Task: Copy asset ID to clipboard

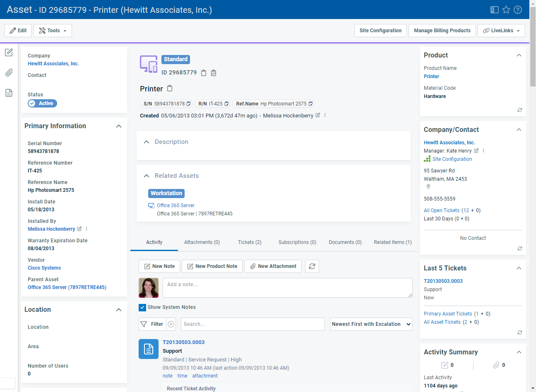Action: pyautogui.click(x=204, y=73)
